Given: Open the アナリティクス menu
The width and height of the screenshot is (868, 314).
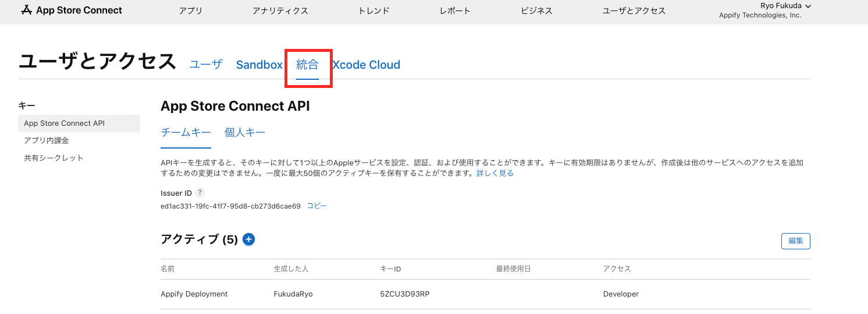Looking at the screenshot, I should point(280,10).
